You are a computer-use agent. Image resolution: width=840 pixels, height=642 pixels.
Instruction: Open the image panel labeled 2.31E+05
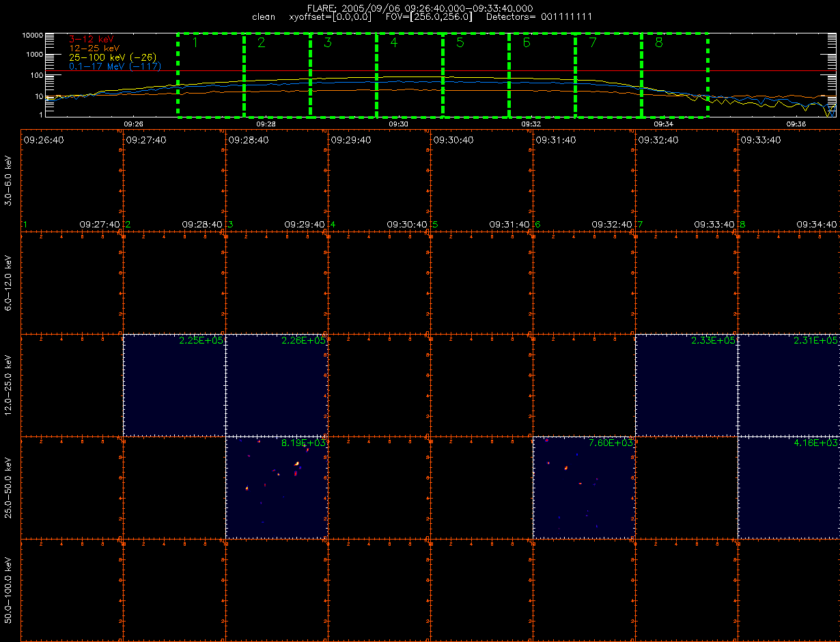pos(789,385)
